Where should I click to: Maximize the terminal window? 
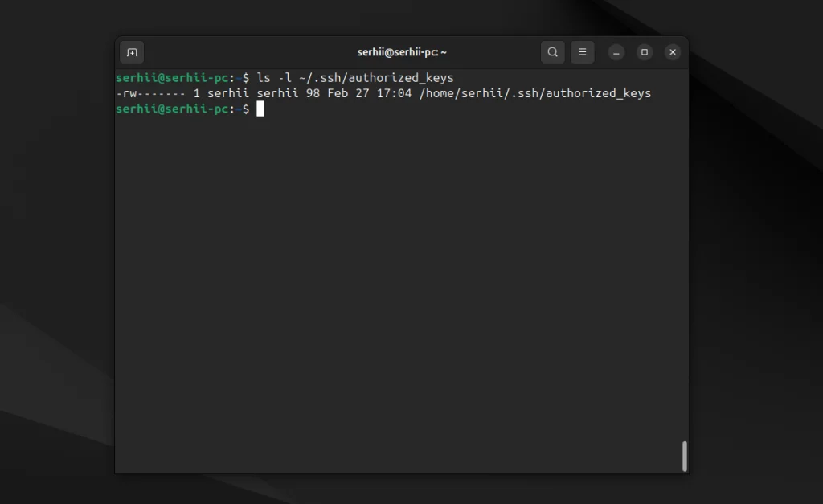(x=645, y=52)
